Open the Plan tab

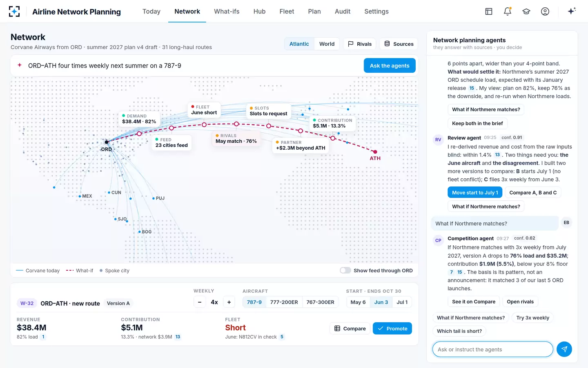point(314,11)
